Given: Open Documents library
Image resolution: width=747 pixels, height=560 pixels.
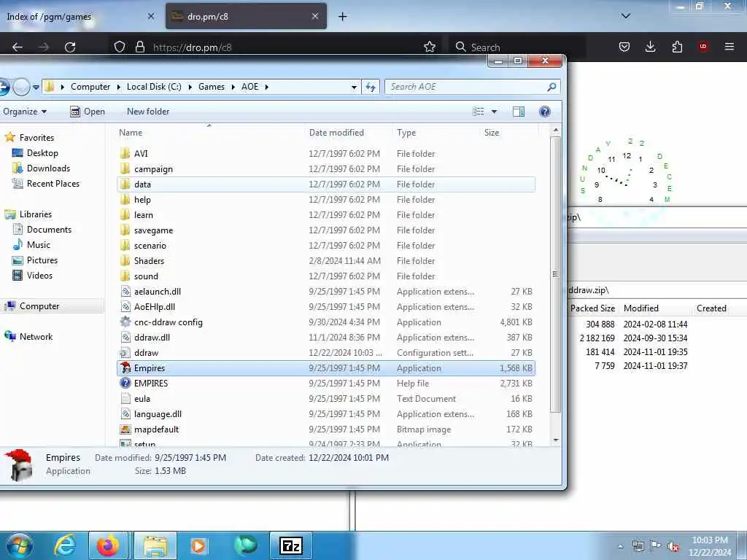Looking at the screenshot, I should click(x=49, y=230).
